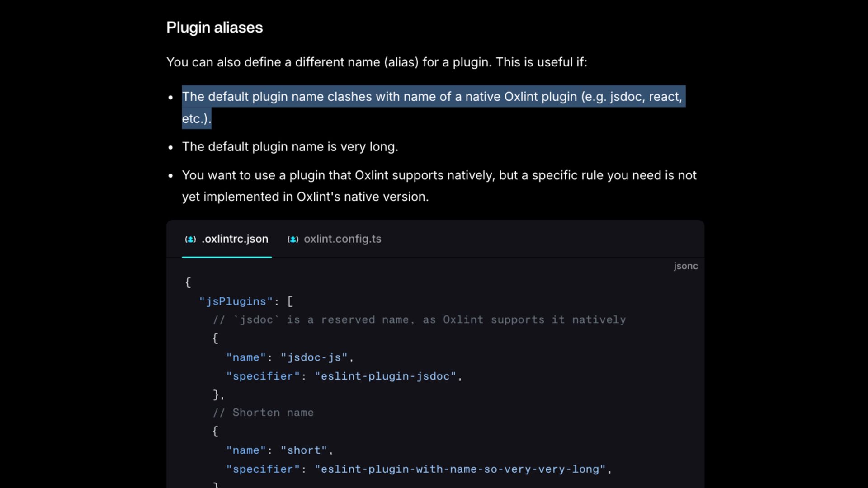Click the "eslint-plugin-jsdoc" specifier value

385,376
